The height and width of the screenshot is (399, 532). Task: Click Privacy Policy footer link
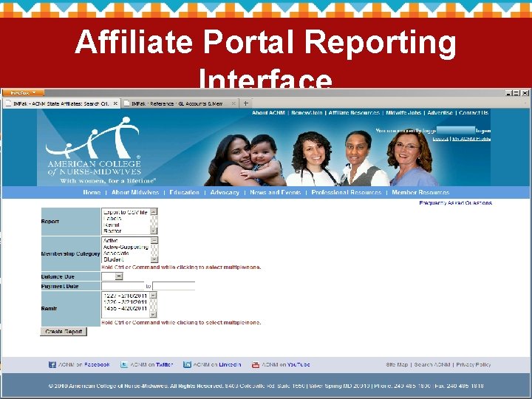point(474,365)
